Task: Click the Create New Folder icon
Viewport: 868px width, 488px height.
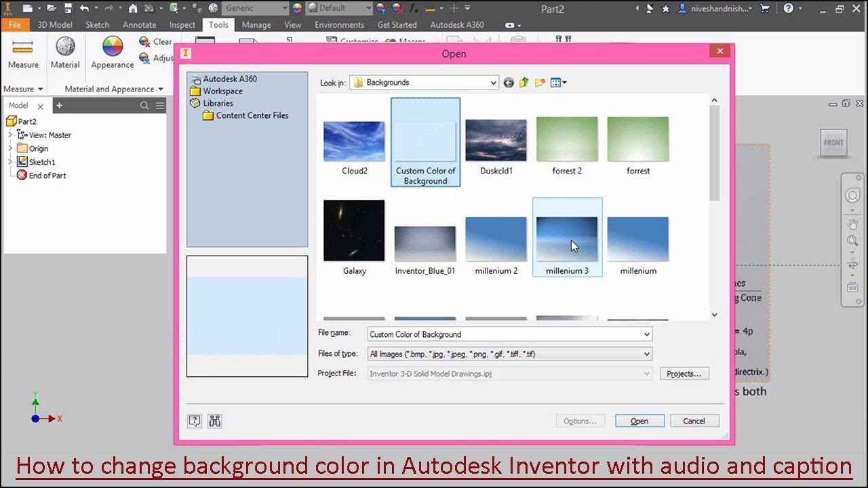Action: (x=540, y=83)
